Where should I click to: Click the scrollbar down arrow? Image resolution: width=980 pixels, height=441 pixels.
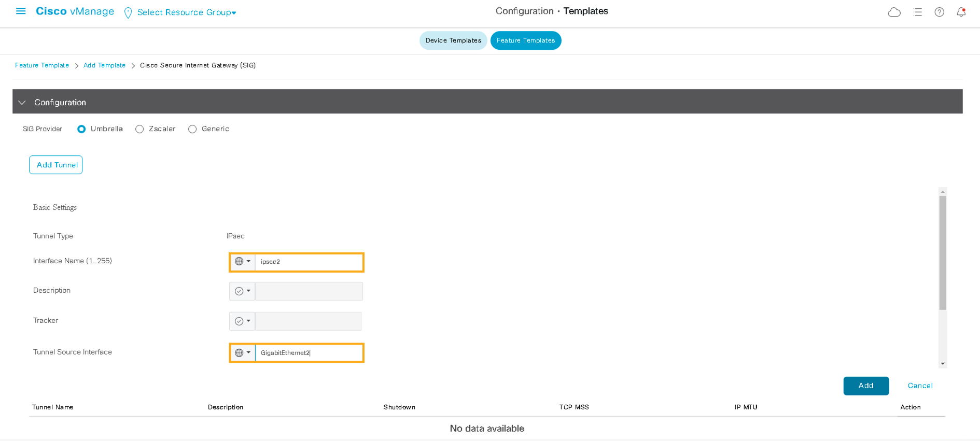pyautogui.click(x=943, y=364)
